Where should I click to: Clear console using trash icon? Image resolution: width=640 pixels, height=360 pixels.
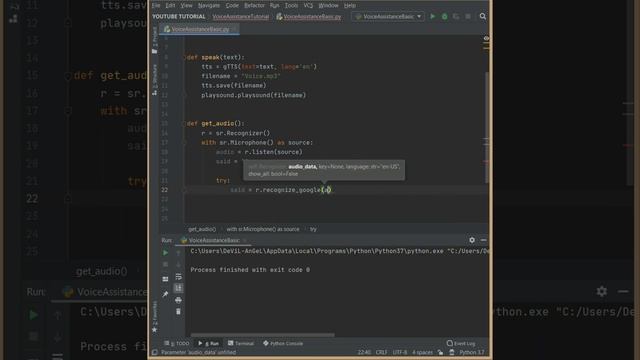(x=178, y=311)
